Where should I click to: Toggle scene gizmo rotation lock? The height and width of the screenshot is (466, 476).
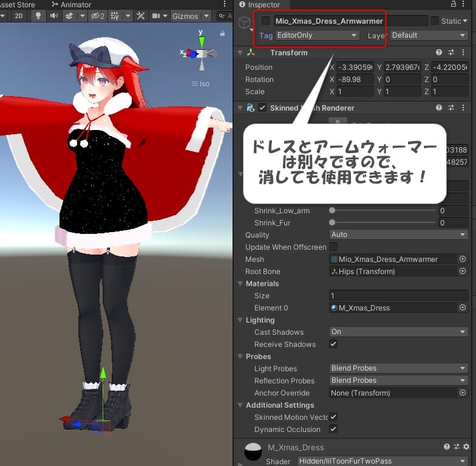click(x=222, y=33)
